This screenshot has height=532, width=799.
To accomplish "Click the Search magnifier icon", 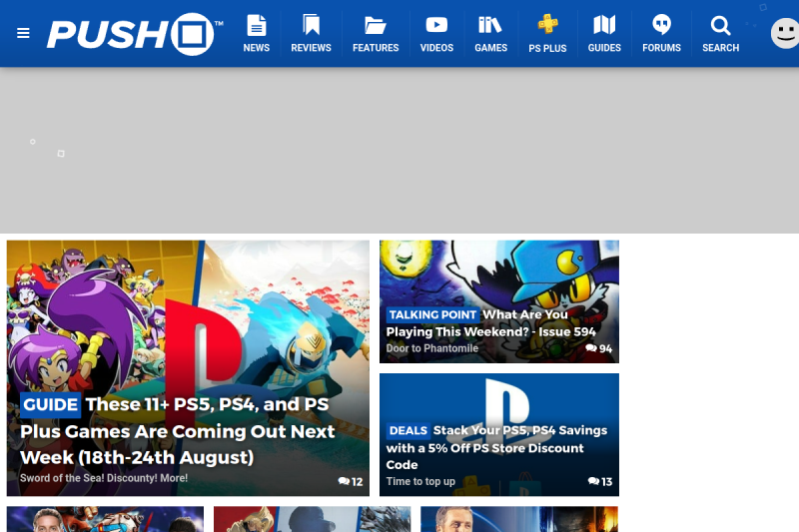I will pyautogui.click(x=720, y=26).
